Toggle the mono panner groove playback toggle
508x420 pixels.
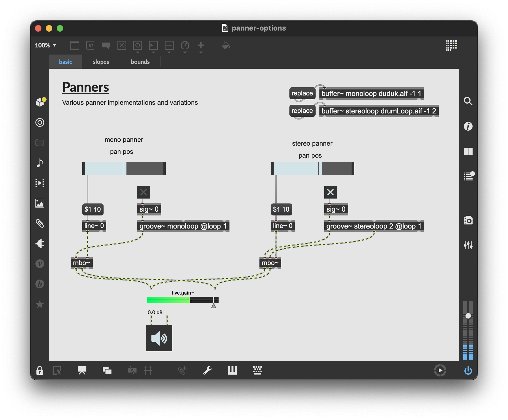(144, 192)
